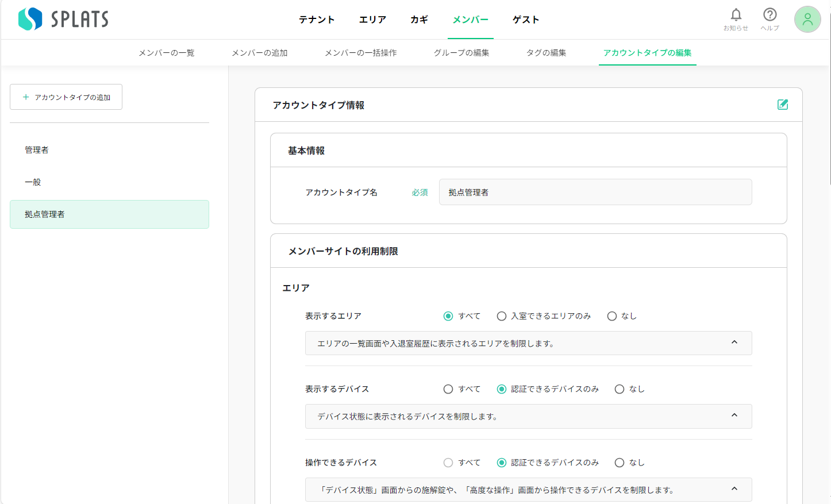Open the エリア menu

click(x=373, y=20)
